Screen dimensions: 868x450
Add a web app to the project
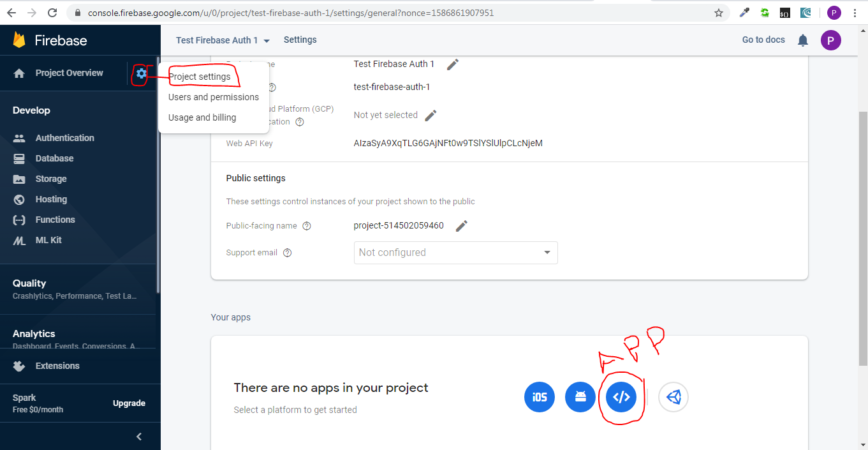click(621, 396)
